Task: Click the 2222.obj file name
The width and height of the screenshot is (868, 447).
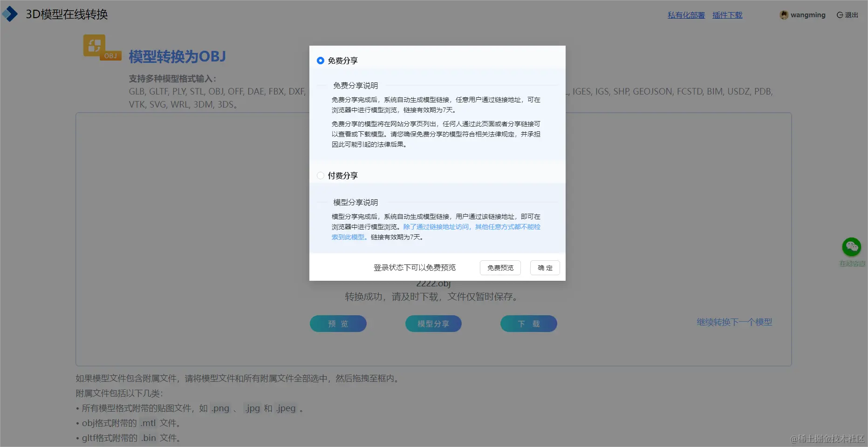Action: pyautogui.click(x=433, y=283)
